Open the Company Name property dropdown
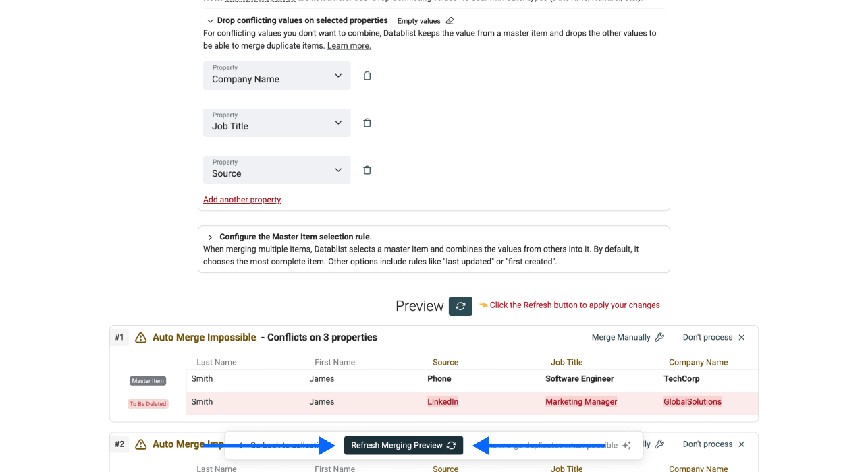Screen dimensions: 868x472 (338, 76)
